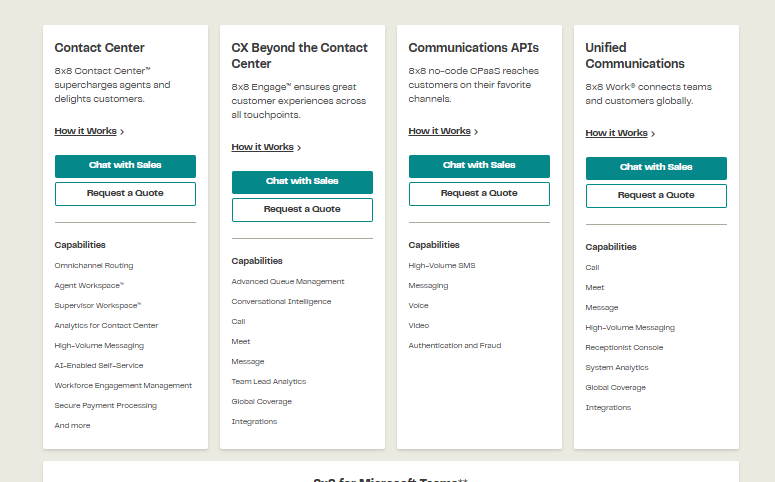Select Receptionist Console capability
The width and height of the screenshot is (775, 482).
(624, 348)
